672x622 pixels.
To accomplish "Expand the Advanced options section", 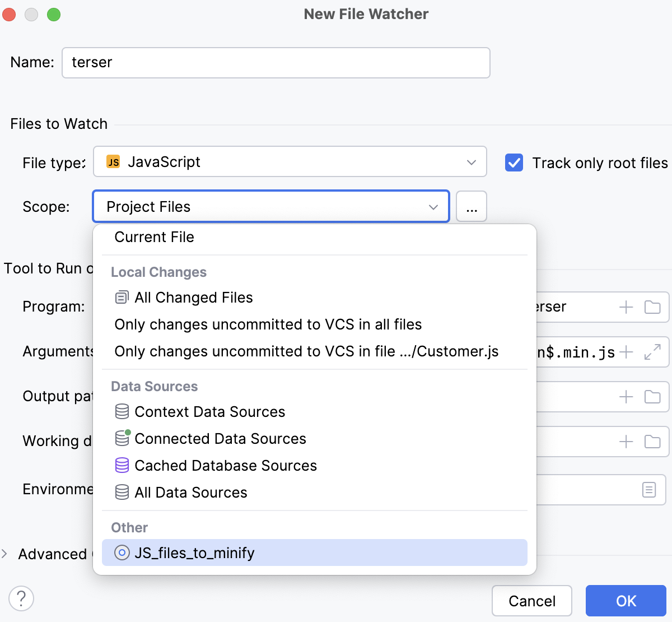I will click(x=5, y=554).
